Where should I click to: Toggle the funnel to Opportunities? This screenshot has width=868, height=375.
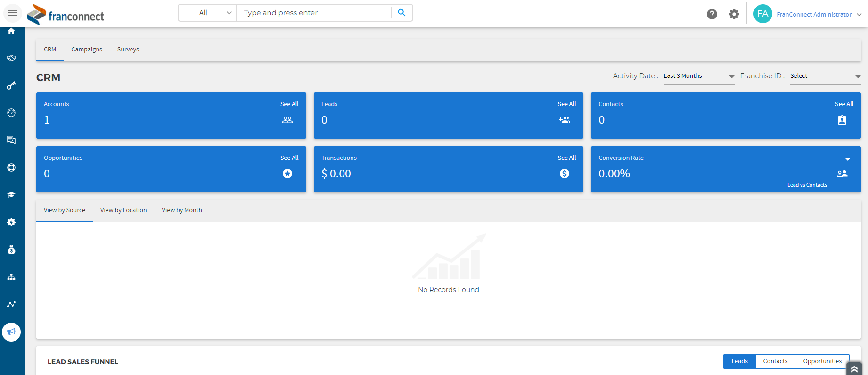(x=822, y=361)
